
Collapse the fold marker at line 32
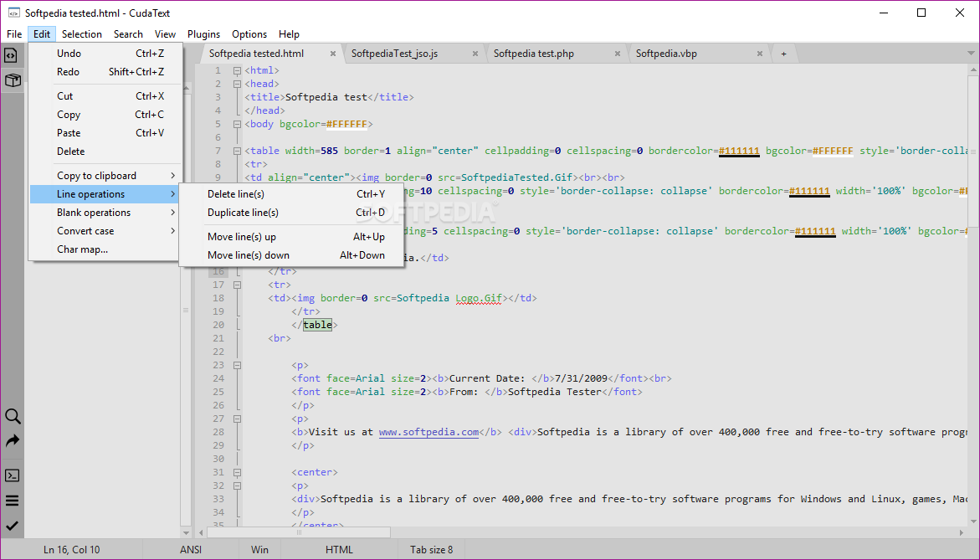click(x=238, y=486)
